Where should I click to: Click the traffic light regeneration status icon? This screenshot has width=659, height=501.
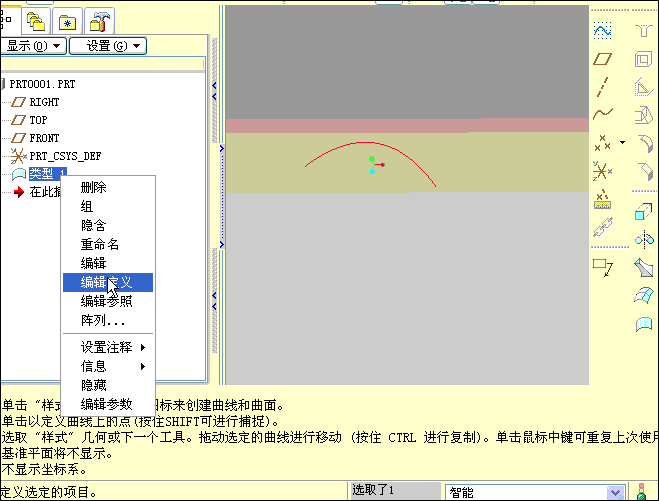point(641,491)
